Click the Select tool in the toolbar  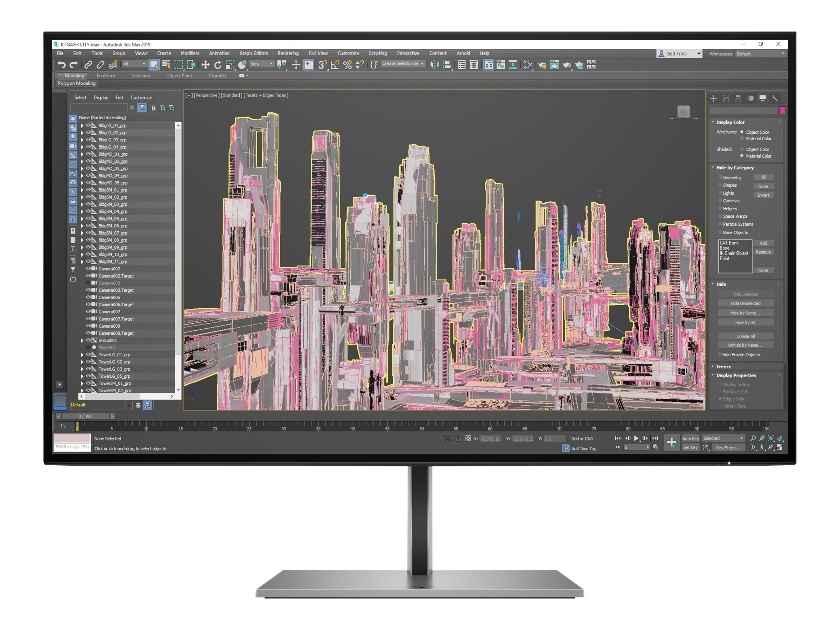coord(155,65)
